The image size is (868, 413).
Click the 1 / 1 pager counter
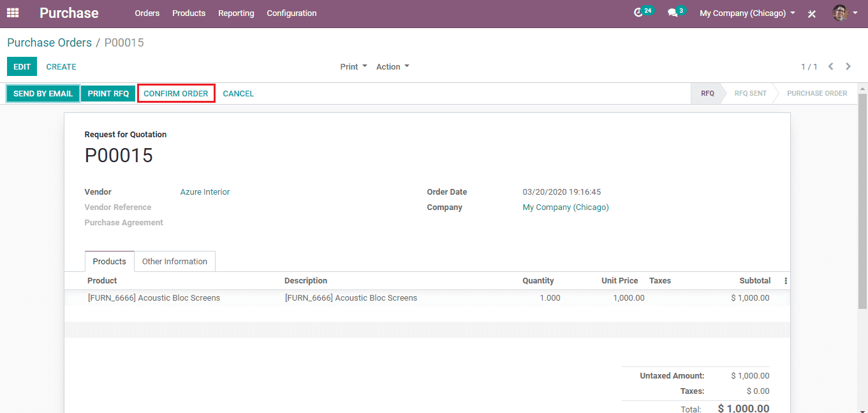(x=809, y=66)
